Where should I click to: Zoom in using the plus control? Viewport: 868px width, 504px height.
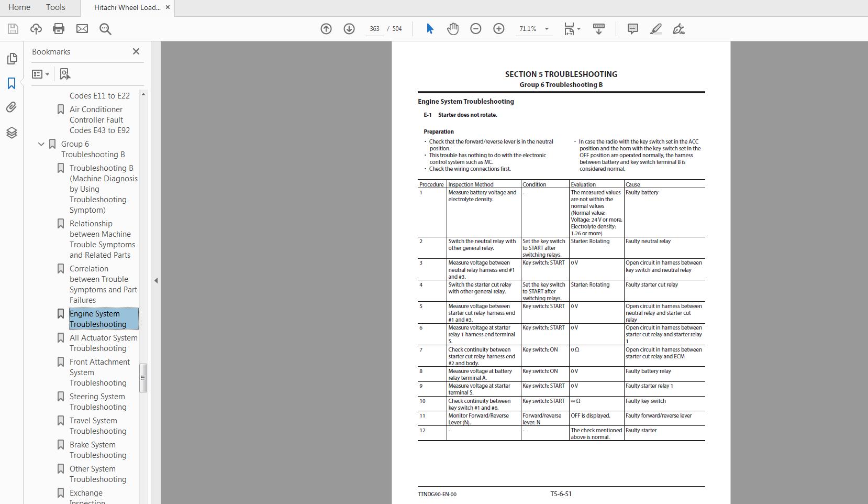pyautogui.click(x=498, y=29)
